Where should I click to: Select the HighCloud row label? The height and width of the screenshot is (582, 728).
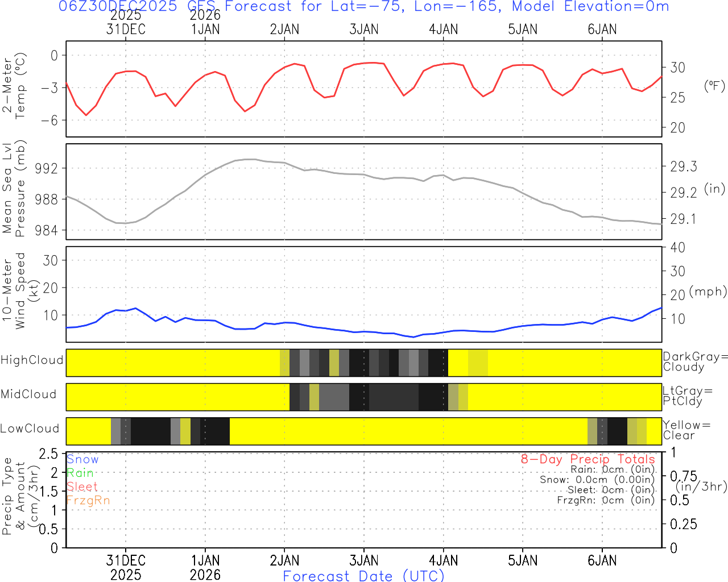pyautogui.click(x=32, y=360)
